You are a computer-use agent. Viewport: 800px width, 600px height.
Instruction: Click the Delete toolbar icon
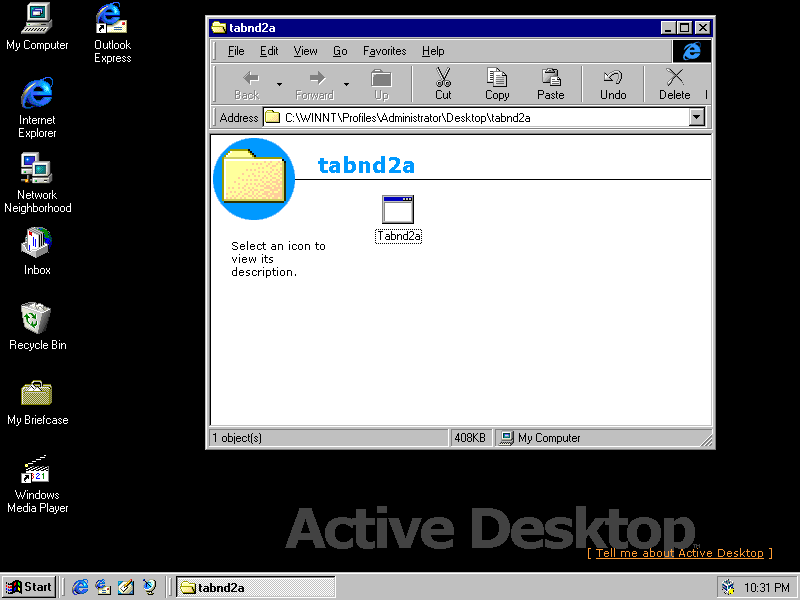point(674,84)
